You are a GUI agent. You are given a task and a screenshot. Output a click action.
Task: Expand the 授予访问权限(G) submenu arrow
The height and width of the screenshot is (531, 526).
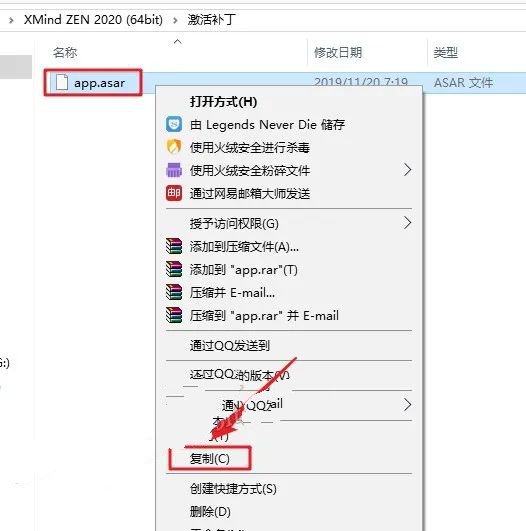[x=408, y=223]
